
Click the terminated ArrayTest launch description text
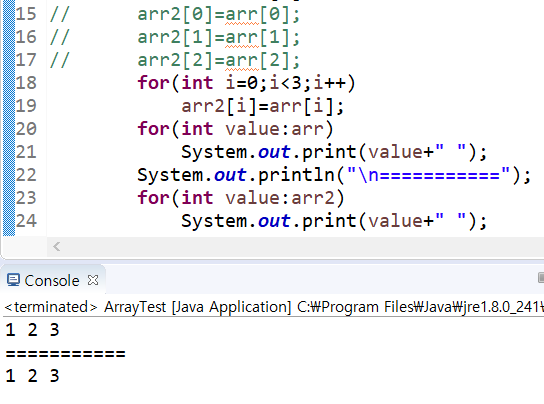tap(273, 307)
